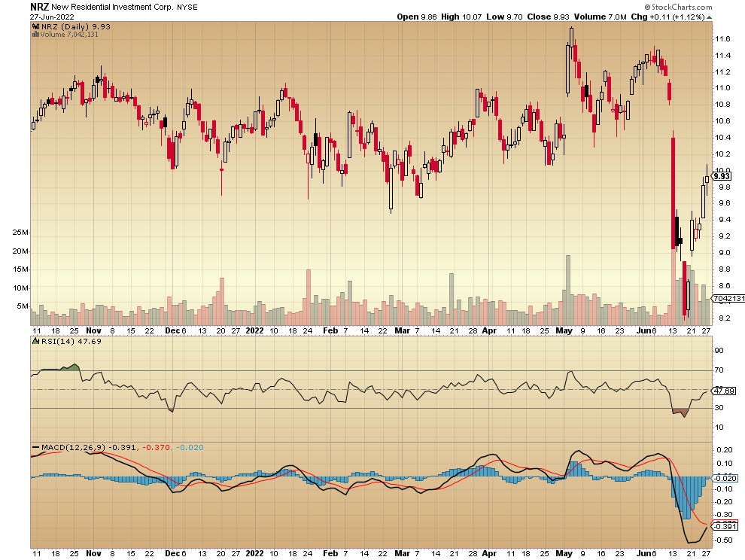Click the 9.0 price axis label
Image resolution: width=745 pixels, height=560 pixels.
click(724, 252)
